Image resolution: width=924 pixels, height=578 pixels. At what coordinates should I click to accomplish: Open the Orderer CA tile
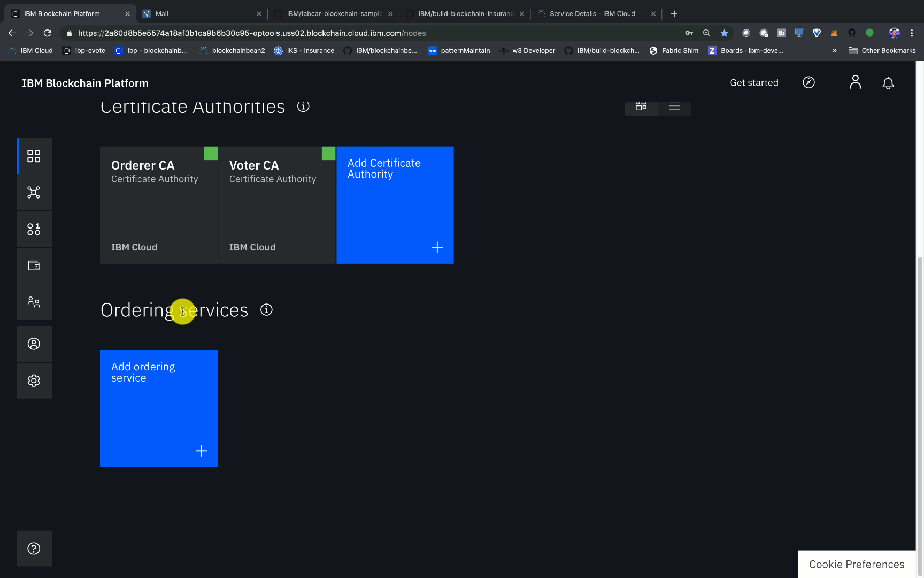159,205
